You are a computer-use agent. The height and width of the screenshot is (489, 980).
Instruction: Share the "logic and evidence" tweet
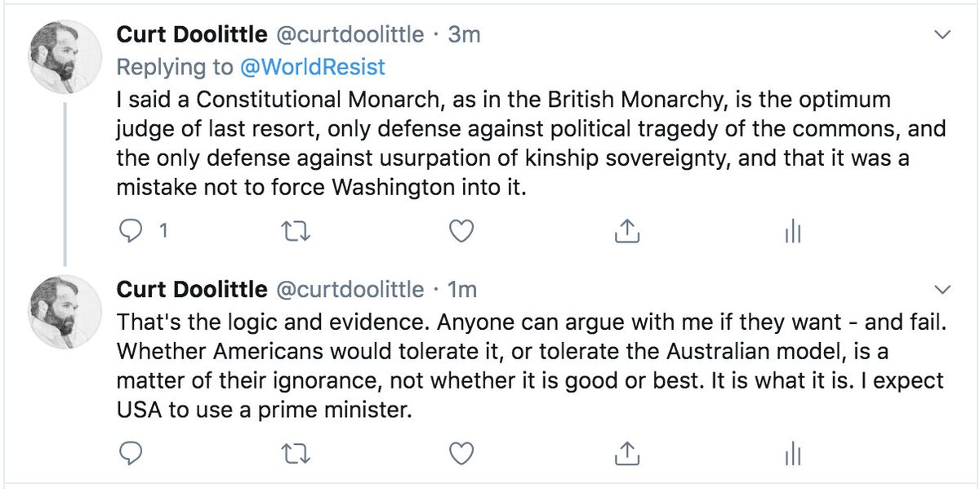[625, 452]
